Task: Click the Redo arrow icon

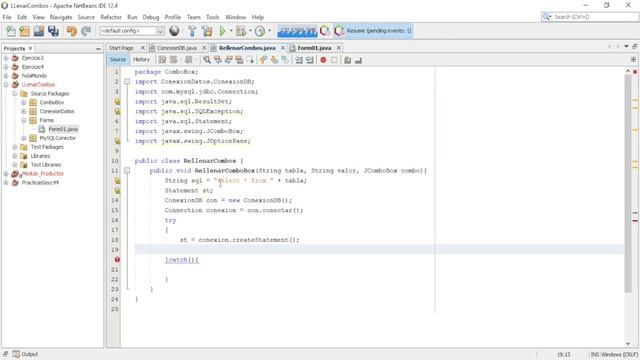Action: [86, 31]
